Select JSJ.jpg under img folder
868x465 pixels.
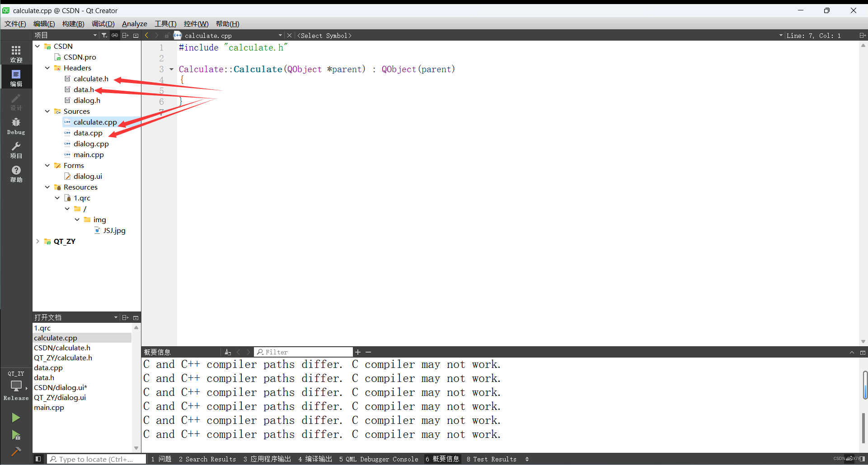coord(114,230)
